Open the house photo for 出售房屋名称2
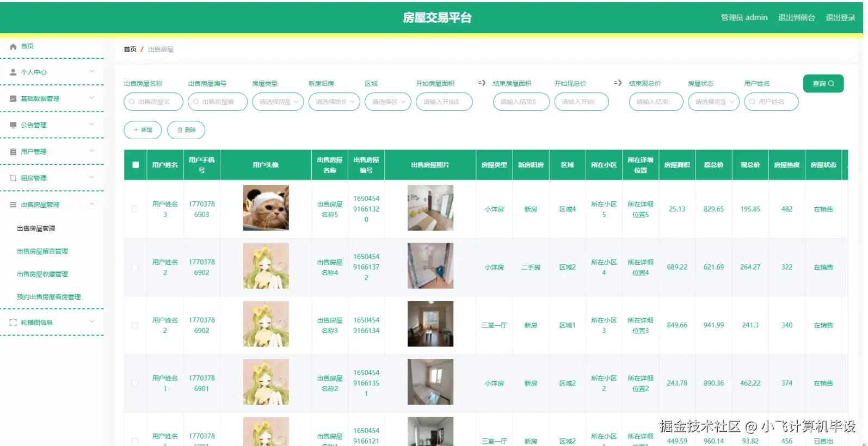The image size is (868, 446). tap(430, 382)
